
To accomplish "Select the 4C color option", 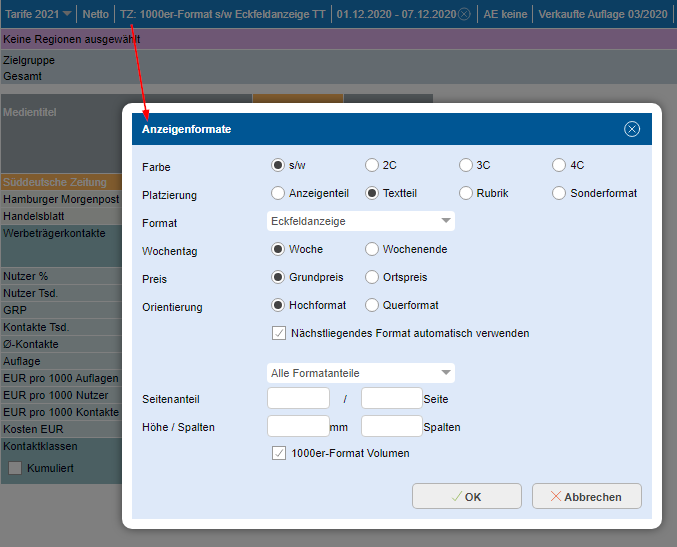I will pyautogui.click(x=559, y=165).
